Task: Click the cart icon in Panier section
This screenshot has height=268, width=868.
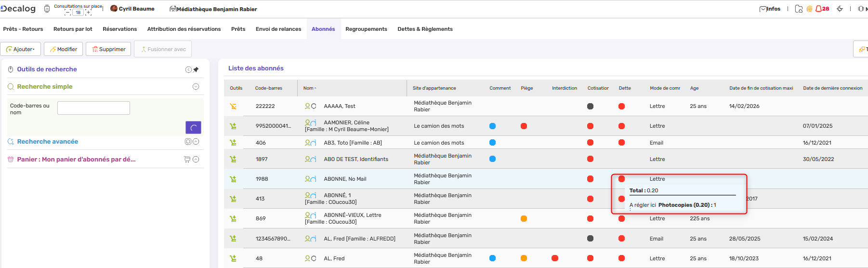Action: click(187, 160)
